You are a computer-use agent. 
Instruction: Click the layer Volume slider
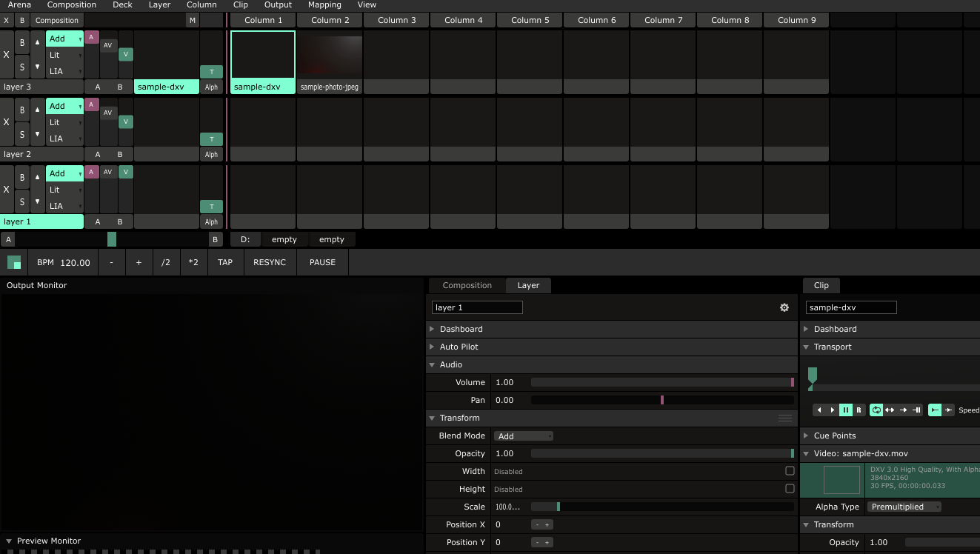tap(661, 382)
